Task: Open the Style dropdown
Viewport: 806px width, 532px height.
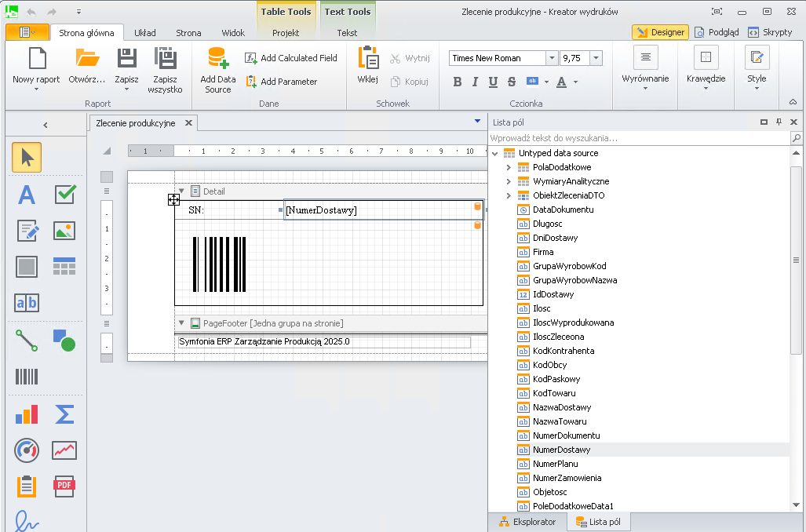Action: tap(757, 69)
